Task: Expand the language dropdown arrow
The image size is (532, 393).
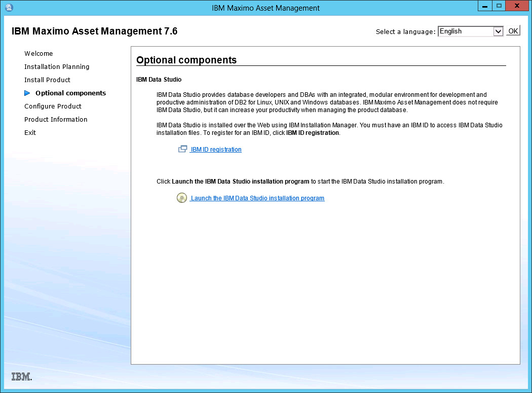Action: (498, 31)
